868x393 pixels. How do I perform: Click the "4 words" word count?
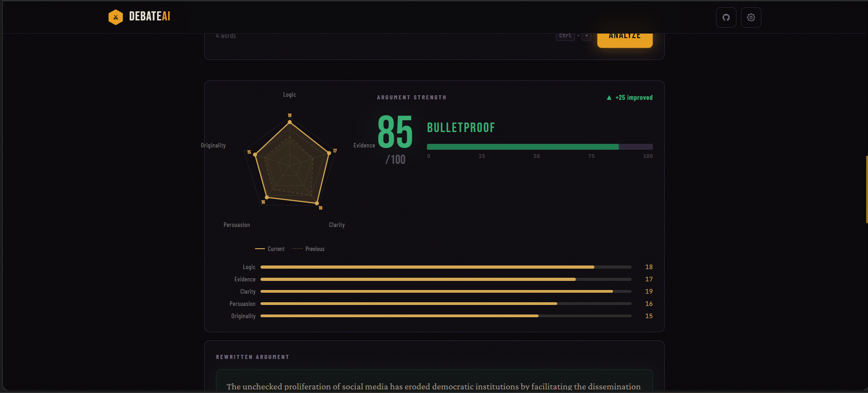pyautogui.click(x=226, y=36)
